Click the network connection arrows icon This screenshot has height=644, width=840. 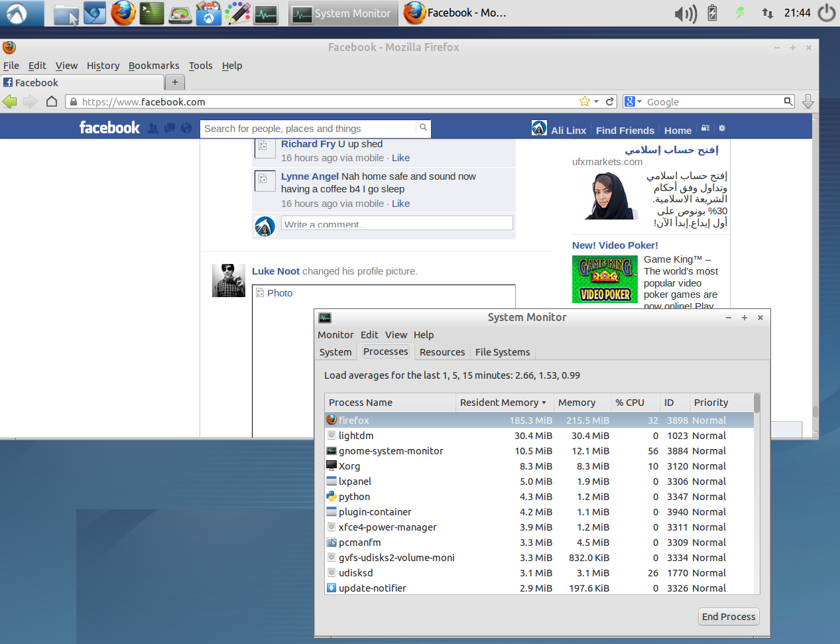pos(767,13)
